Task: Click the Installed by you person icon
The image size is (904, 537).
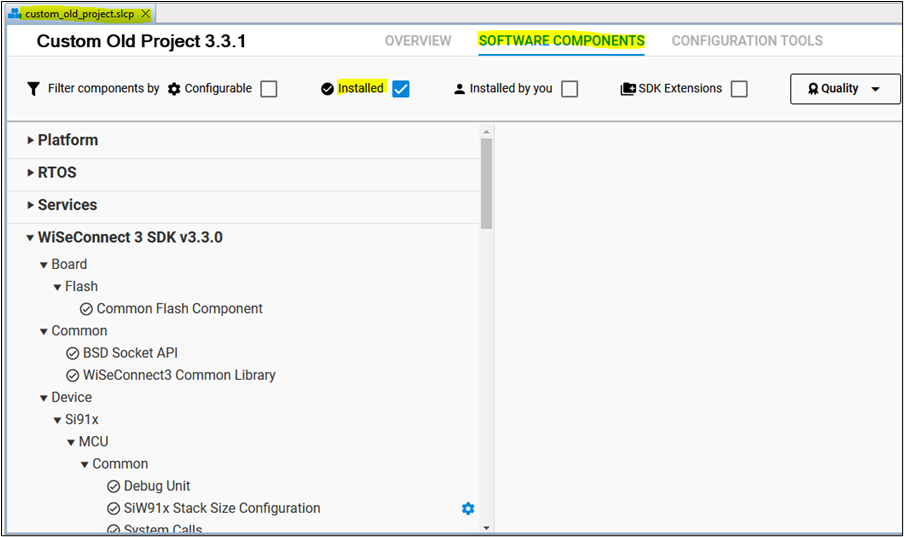Action: click(x=459, y=89)
